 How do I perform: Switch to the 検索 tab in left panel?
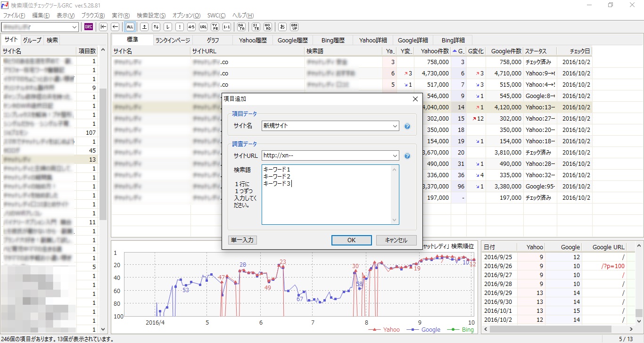[x=52, y=40]
